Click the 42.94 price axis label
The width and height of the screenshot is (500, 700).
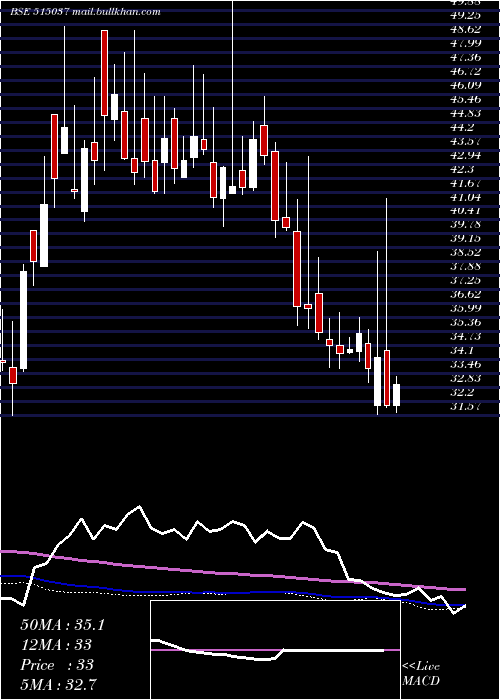465,155
